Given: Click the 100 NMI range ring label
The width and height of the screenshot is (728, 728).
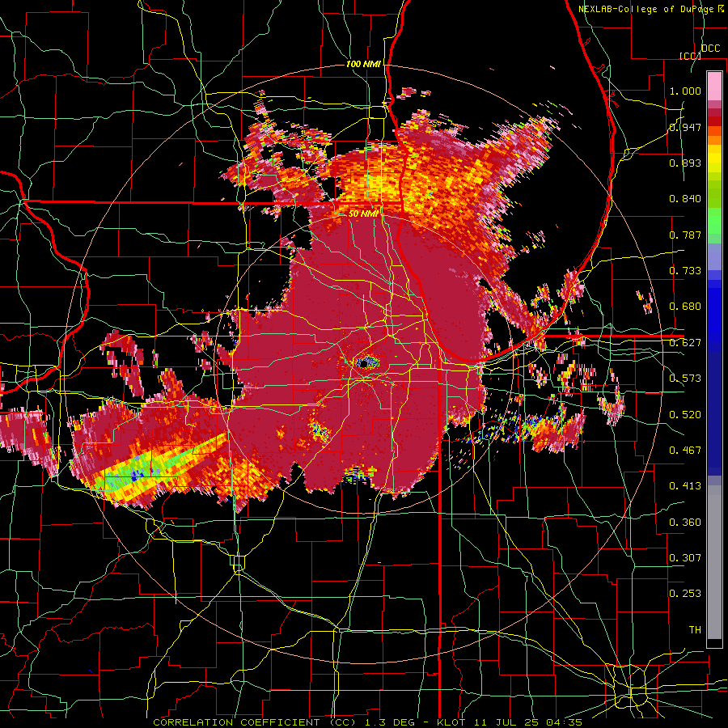Looking at the screenshot, I should 363,64.
